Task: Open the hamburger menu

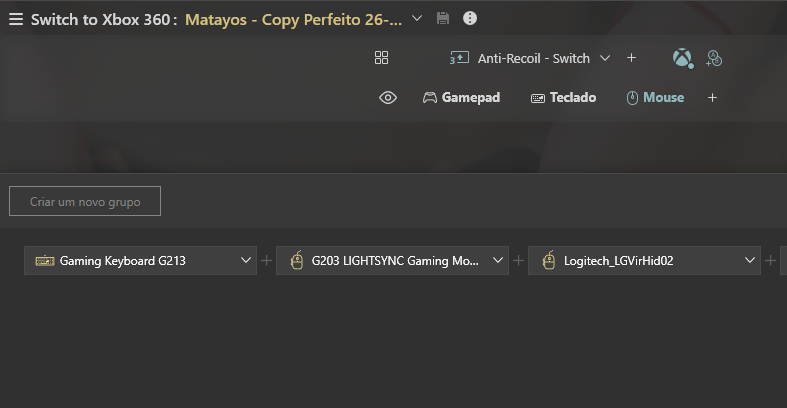Action: tap(16, 19)
